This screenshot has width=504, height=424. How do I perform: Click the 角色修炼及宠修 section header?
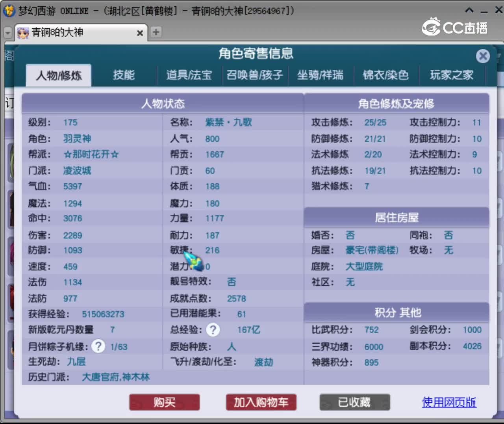point(397,104)
